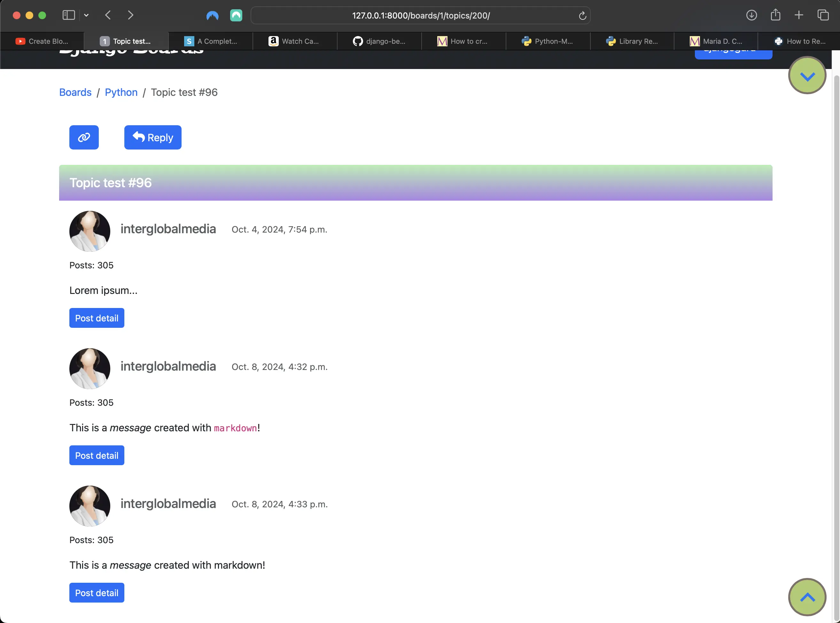Click avatar of Oct. 8, 4:32 p.m. post
This screenshot has width=840, height=623.
[90, 368]
